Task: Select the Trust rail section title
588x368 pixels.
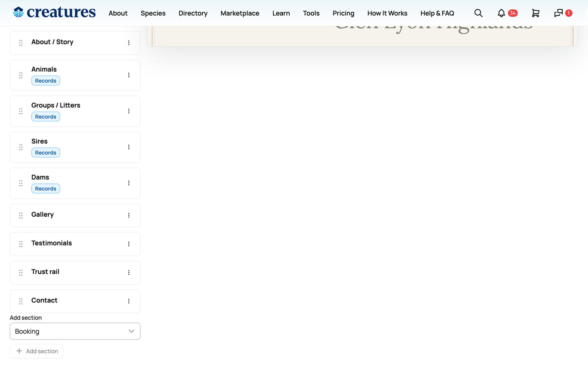Action: point(45,272)
